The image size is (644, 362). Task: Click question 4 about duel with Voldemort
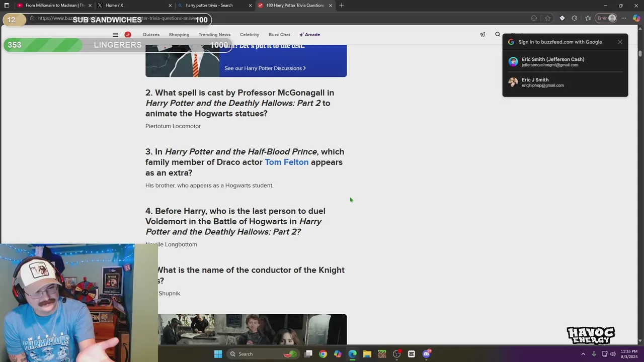coord(235,221)
